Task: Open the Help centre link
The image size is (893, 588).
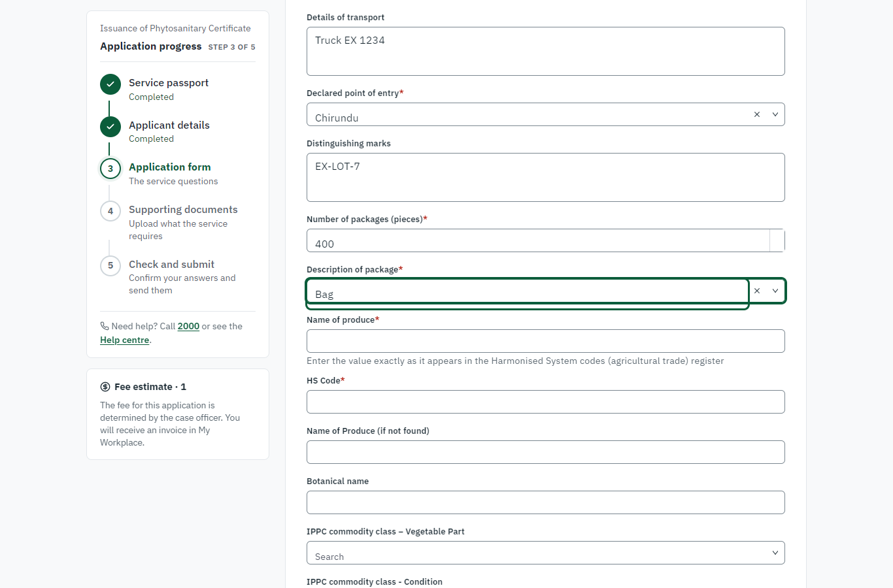Action: point(125,340)
